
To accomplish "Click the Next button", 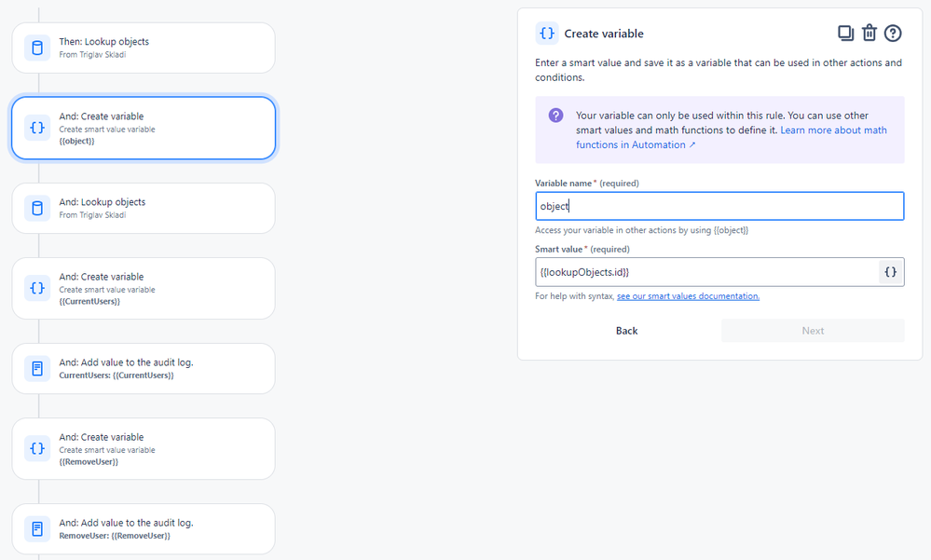I will 813,331.
